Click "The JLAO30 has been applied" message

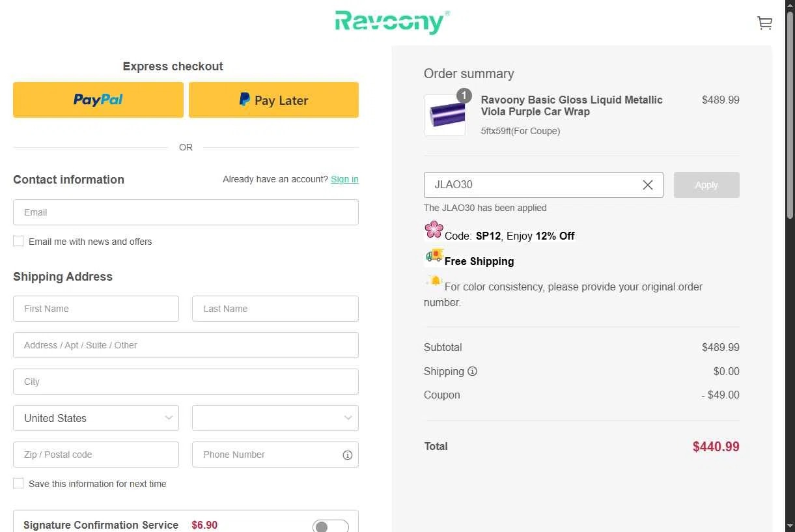point(485,208)
